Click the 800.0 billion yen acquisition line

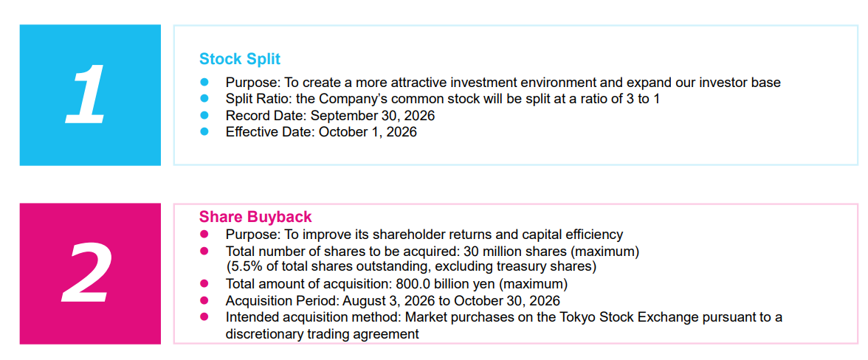point(396,284)
